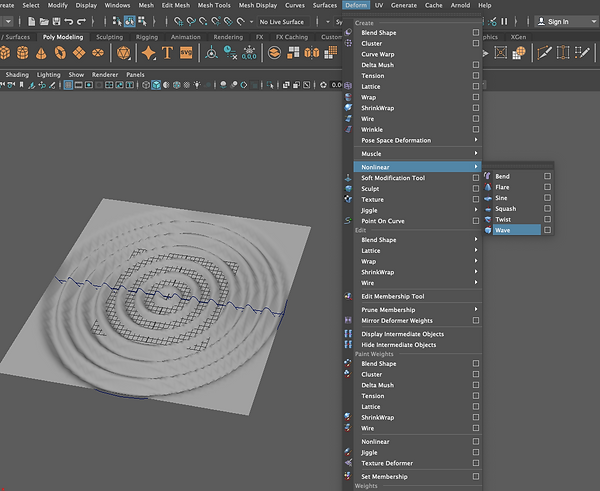The width and height of the screenshot is (600, 491).
Task: Open the viewport Renderer menu
Action: [x=104, y=75]
